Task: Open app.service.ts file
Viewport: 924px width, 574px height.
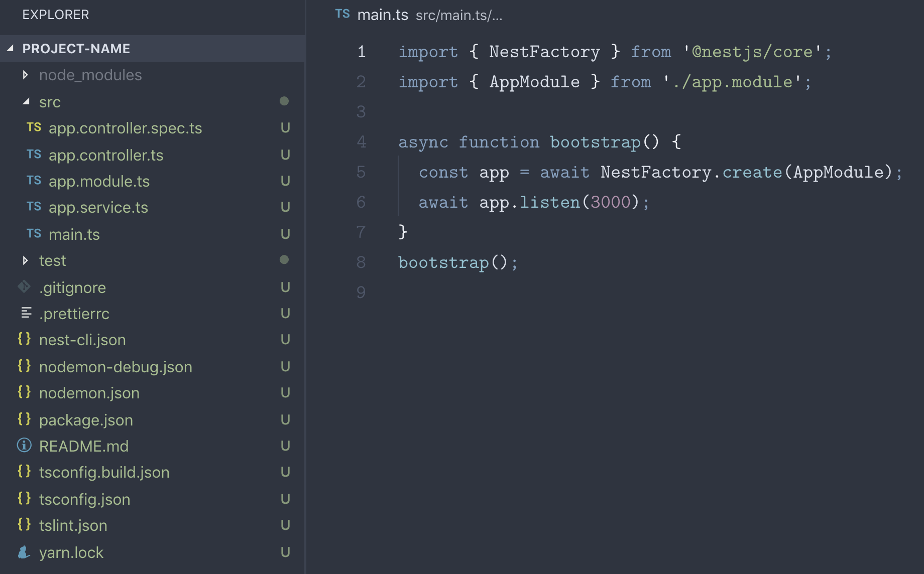Action: point(98,207)
